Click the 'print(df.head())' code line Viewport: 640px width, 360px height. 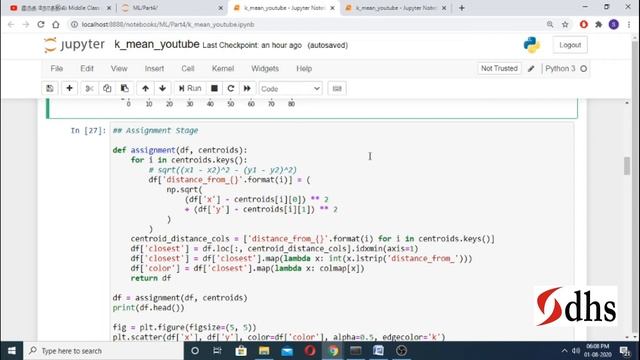[149, 308]
